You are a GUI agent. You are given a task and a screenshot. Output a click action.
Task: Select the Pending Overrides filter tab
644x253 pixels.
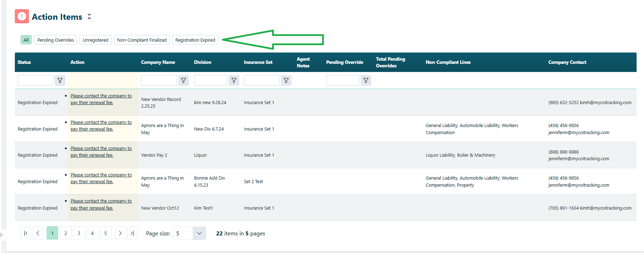(x=56, y=40)
